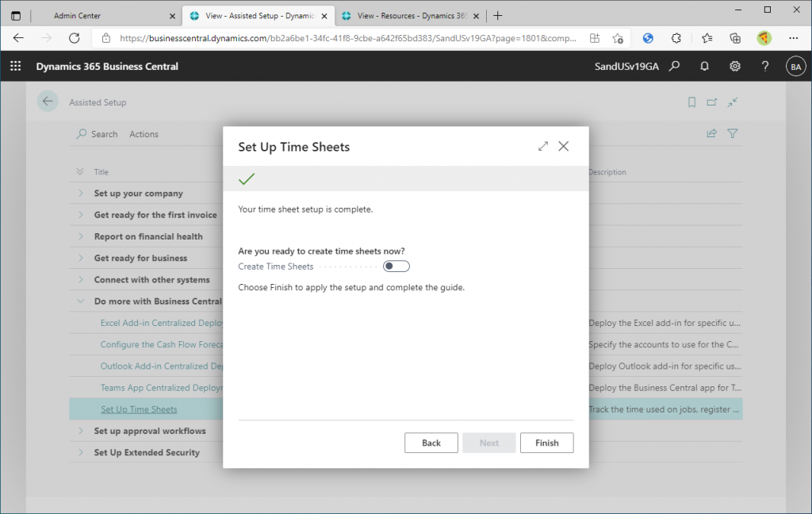Open Teams App Centralized Deployment link
Image resolution: width=812 pixels, height=514 pixels.
click(162, 388)
